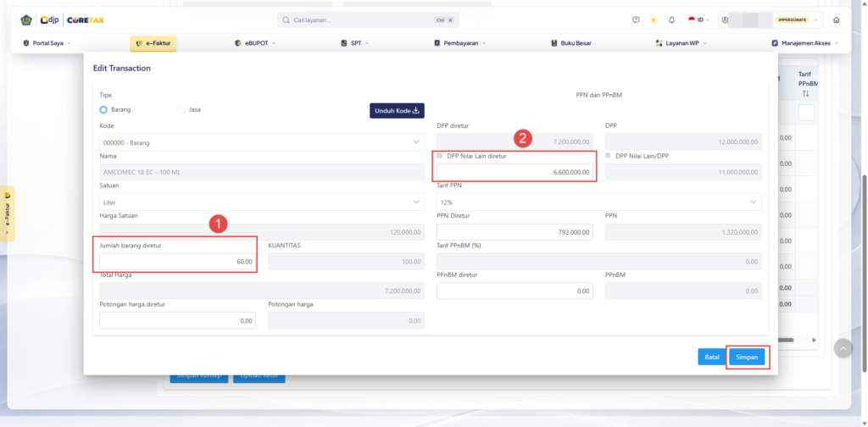868x427 pixels.
Task: Click the Potongan harga diretur field
Action: click(x=178, y=320)
